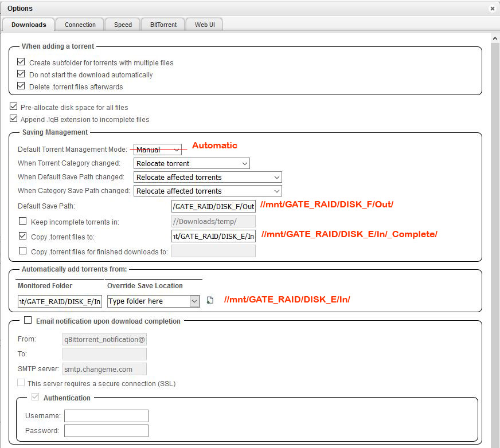Switch to the Downloads tab
This screenshot has width=500, height=448.
point(29,25)
